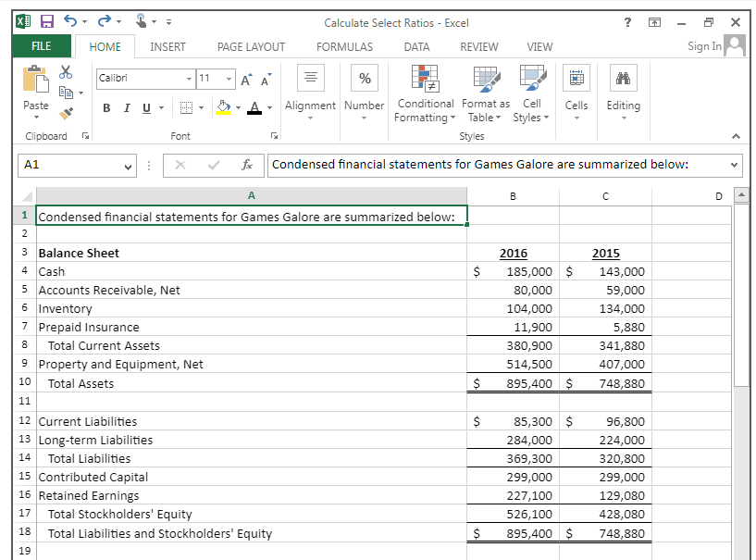
Task: Select the Cut (scissors) icon
Action: point(65,71)
